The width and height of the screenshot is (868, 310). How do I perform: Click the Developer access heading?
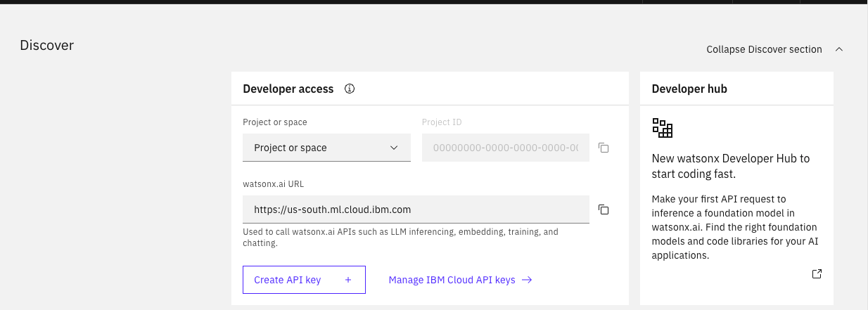click(288, 89)
